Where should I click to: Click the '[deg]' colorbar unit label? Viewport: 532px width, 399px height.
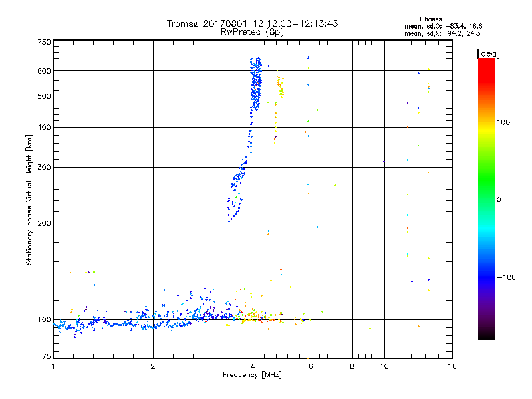click(x=488, y=53)
